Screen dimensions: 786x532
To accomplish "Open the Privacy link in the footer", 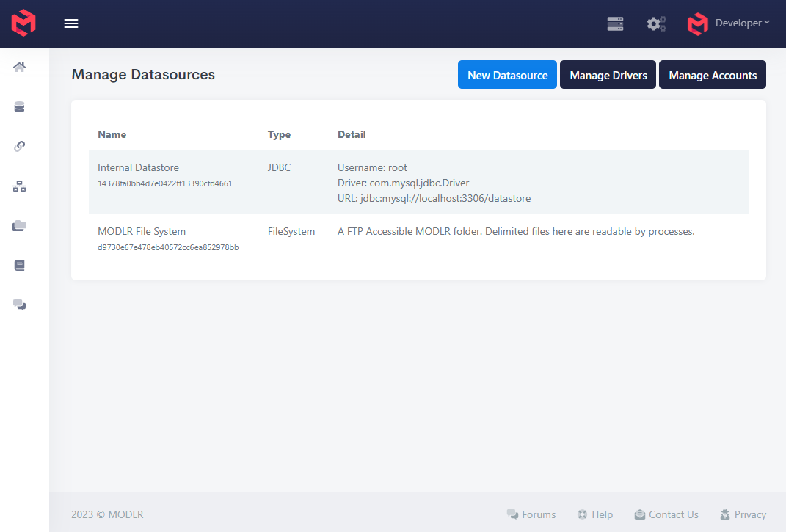I will [x=743, y=514].
